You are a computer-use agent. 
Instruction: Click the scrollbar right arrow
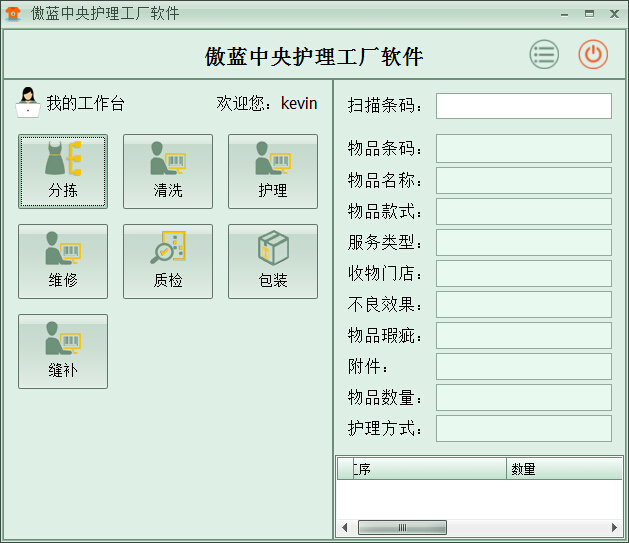pos(615,527)
